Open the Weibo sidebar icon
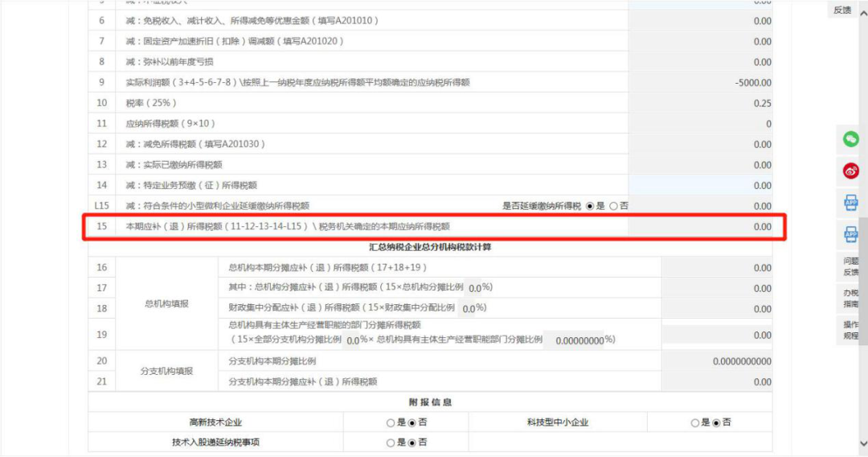 [x=851, y=171]
